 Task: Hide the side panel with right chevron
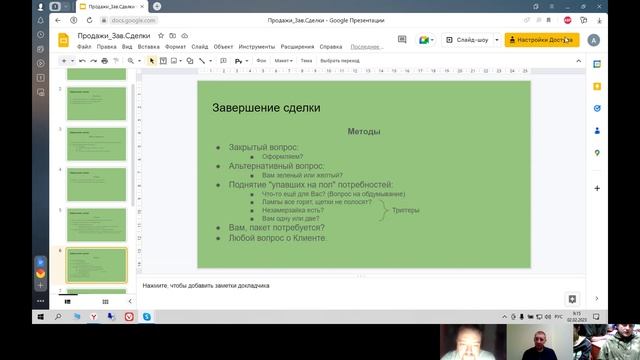point(597,299)
